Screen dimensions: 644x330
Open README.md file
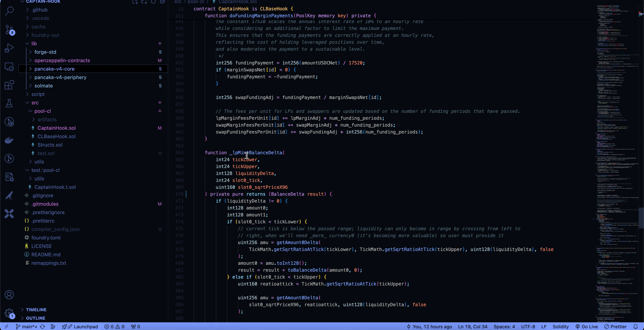point(93,254)
